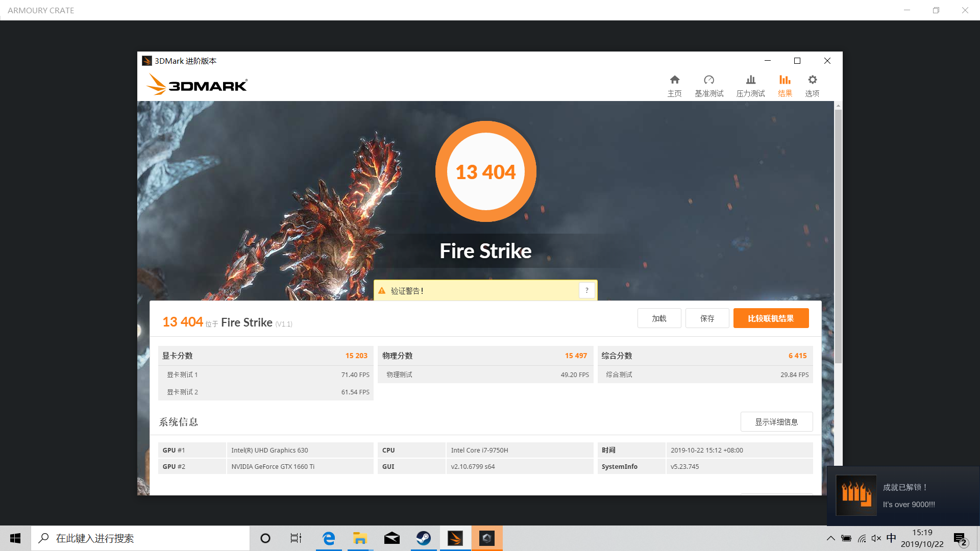Open Cortana circle icon on taskbar
This screenshot has width=980, height=551.
click(265, 538)
